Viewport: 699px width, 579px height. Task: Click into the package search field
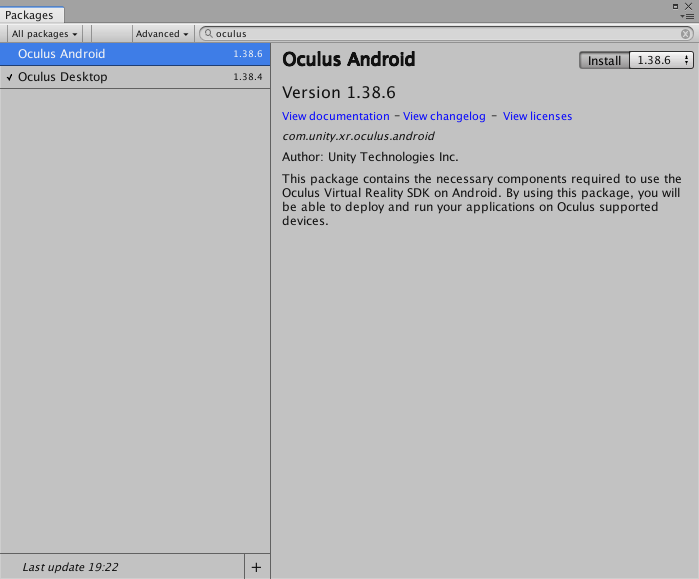click(446, 34)
